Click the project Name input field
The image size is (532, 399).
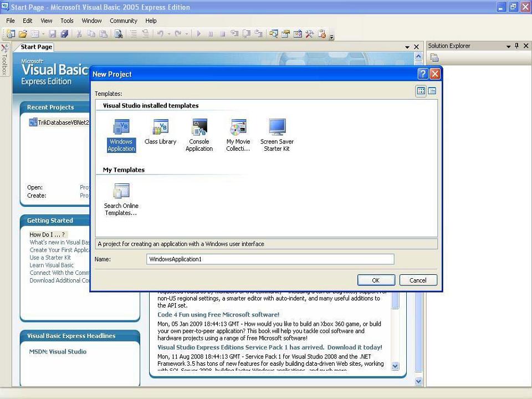[x=270, y=259]
